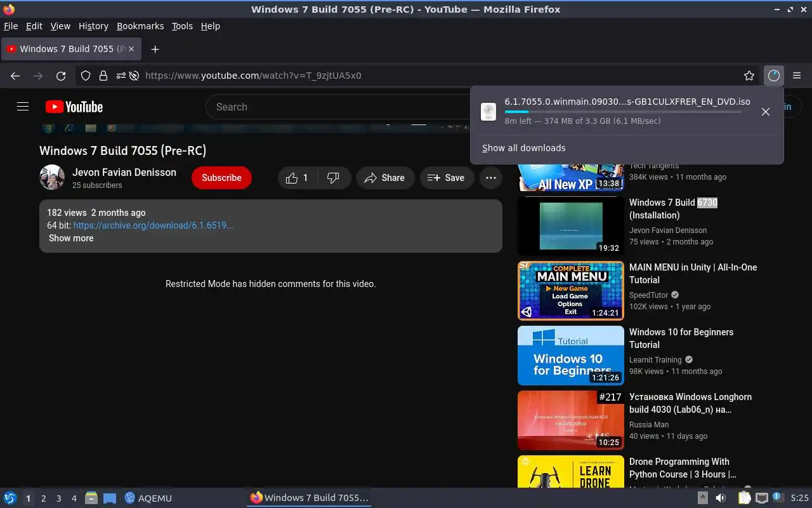Click the network tray icon
Viewport: 812px width, 508px height.
click(762, 498)
